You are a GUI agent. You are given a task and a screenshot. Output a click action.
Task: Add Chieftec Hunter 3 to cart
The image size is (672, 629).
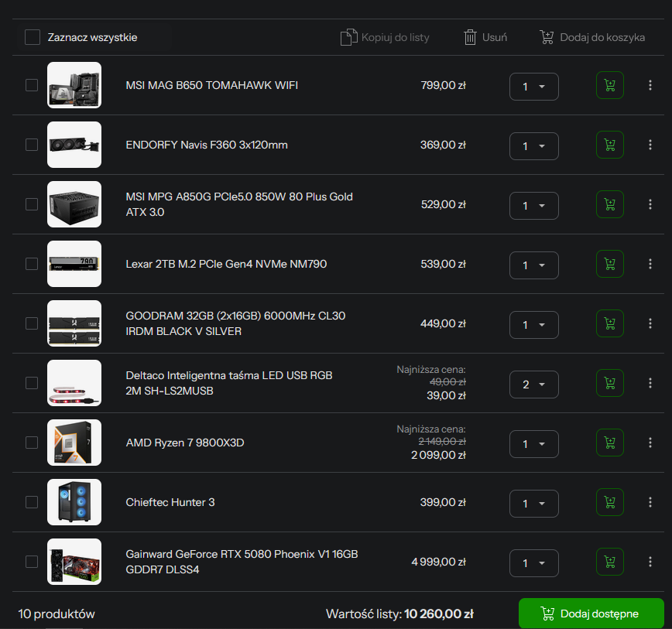609,502
